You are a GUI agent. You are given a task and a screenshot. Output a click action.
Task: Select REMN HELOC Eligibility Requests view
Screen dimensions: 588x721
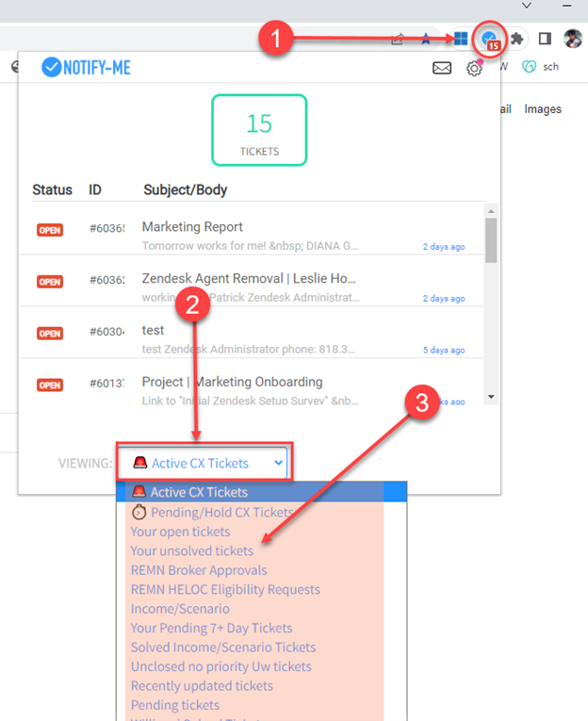point(262,589)
